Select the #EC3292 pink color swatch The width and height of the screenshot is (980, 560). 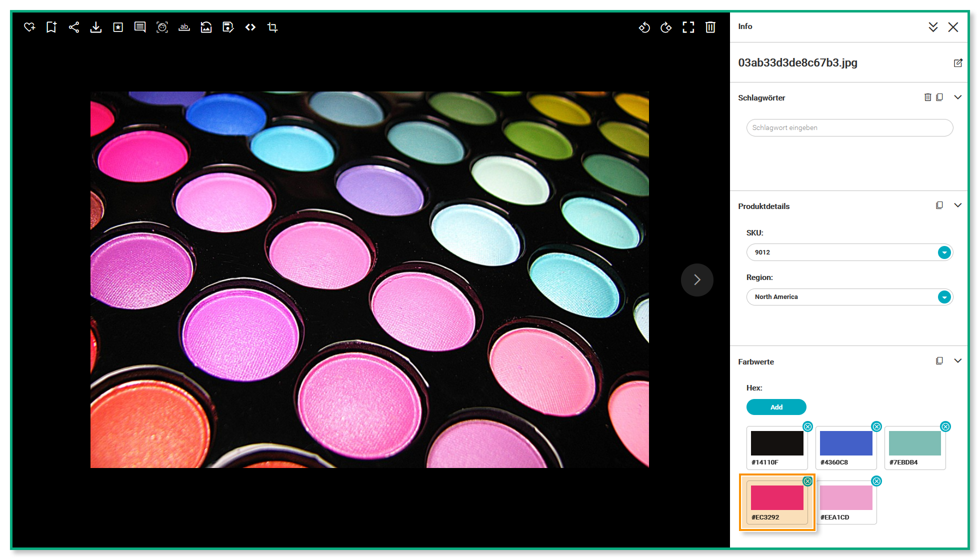coord(777,498)
